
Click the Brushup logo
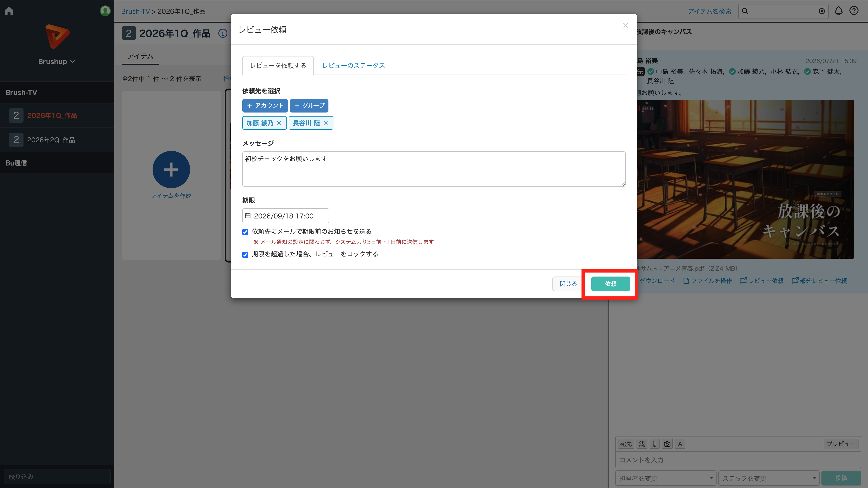point(57,36)
